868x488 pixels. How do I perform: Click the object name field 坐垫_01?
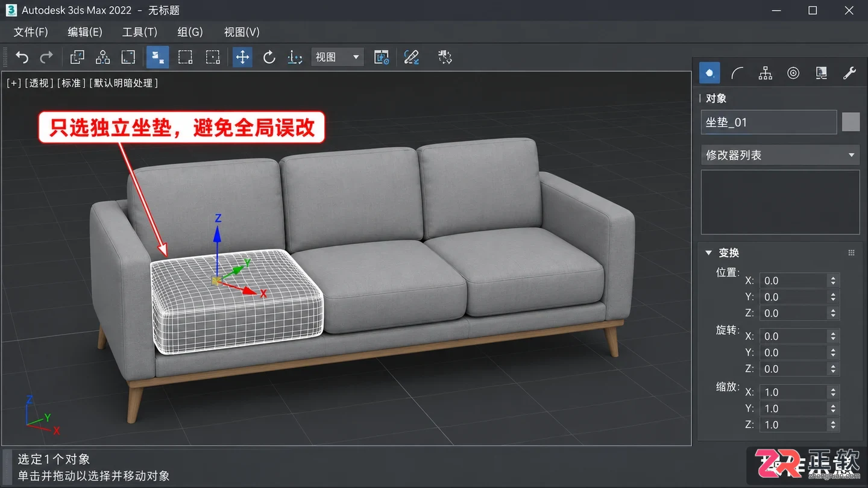click(769, 122)
